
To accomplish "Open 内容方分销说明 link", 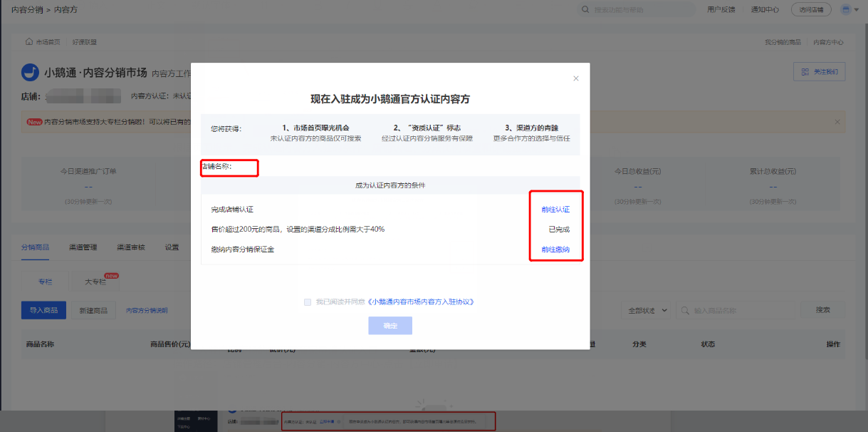I will pyautogui.click(x=147, y=311).
